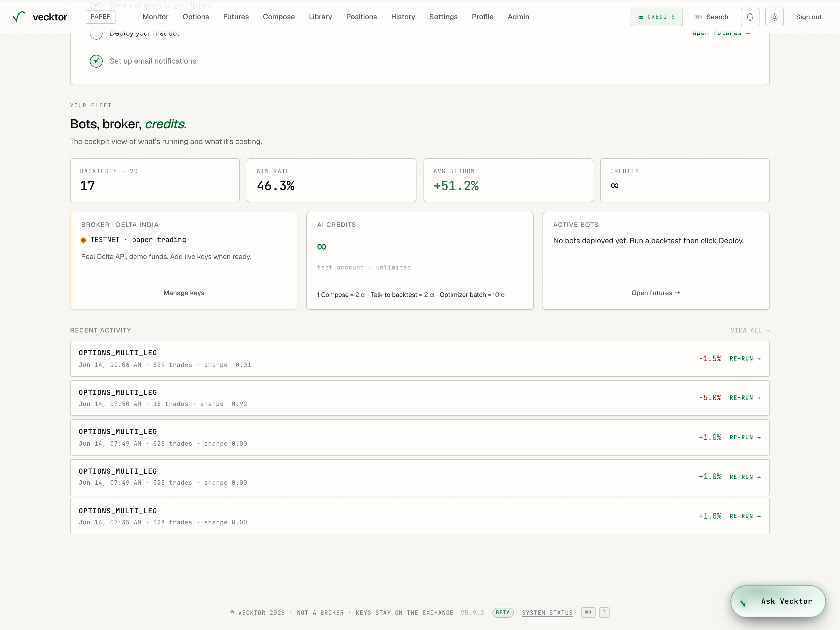840x630 pixels.
Task: Open the Profile page
Action: click(x=482, y=17)
